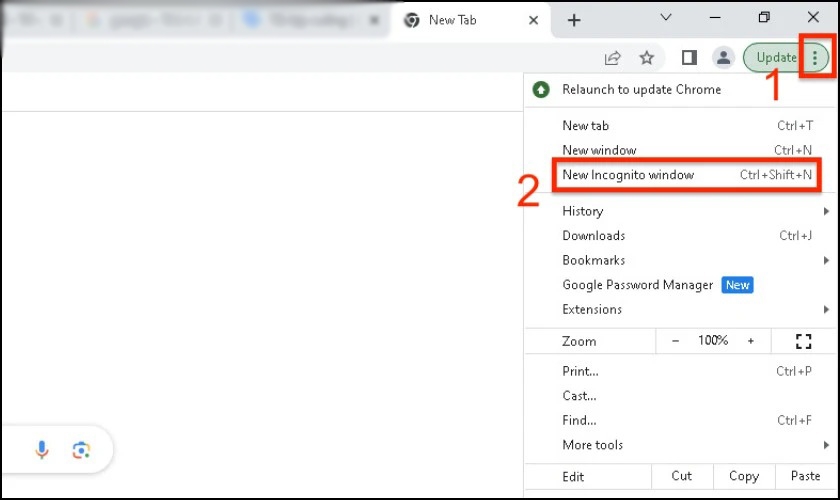The height and width of the screenshot is (500, 840).
Task: Restore down the Chrome window
Action: (x=764, y=17)
